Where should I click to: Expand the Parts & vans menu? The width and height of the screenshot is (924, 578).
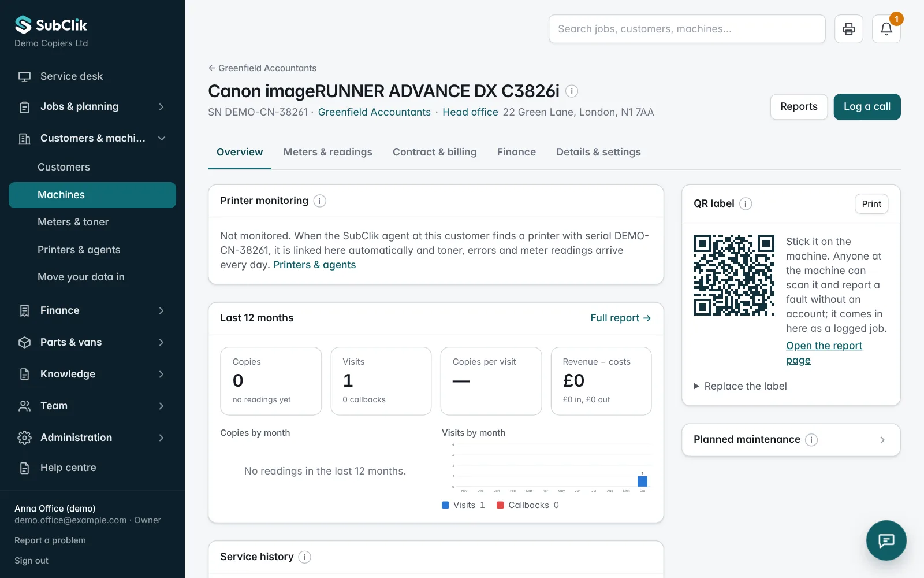(x=92, y=342)
